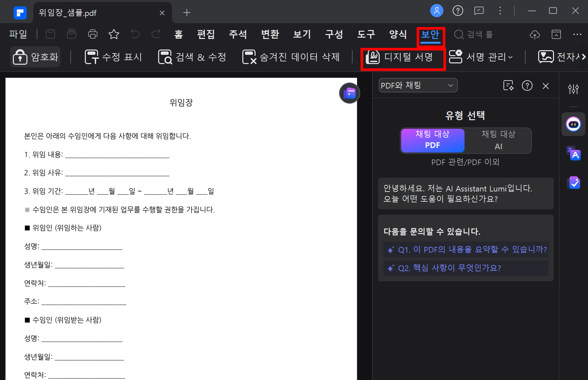The height and width of the screenshot is (380, 588).
Task: Open the File (파일) menu
Action: [18, 34]
